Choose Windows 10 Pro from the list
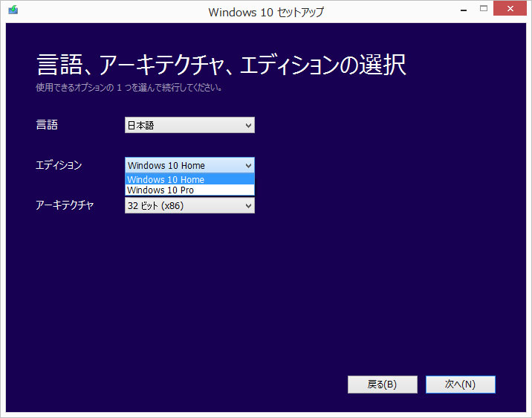The width and height of the screenshot is (532, 418). click(189, 190)
